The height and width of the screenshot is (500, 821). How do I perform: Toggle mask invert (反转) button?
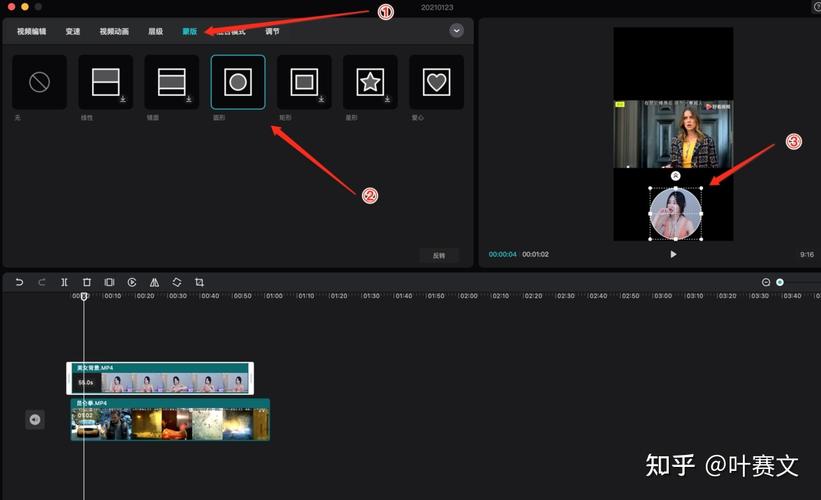439,255
